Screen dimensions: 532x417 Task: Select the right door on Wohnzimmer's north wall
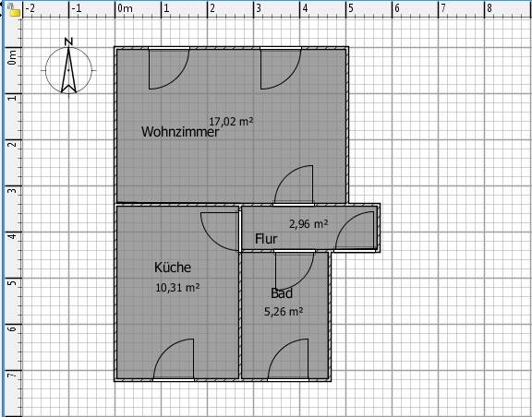pyautogui.click(x=281, y=68)
